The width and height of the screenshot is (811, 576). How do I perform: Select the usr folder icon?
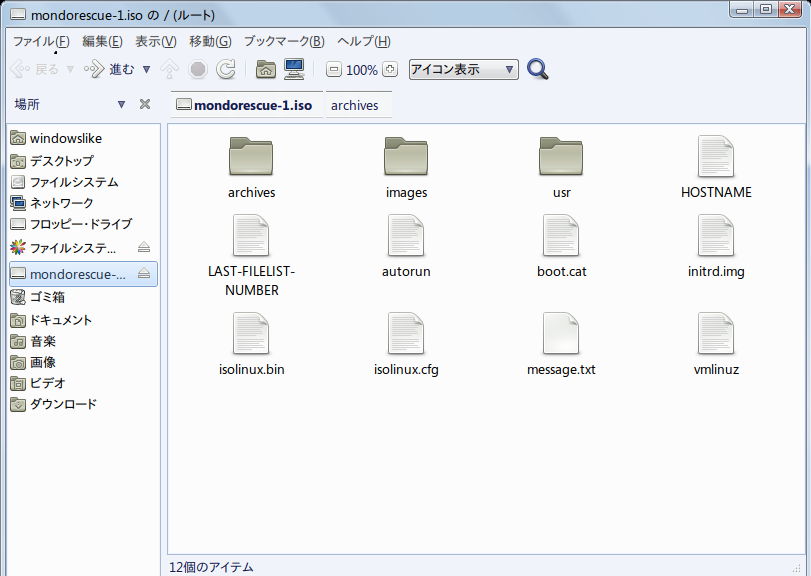[x=561, y=157]
